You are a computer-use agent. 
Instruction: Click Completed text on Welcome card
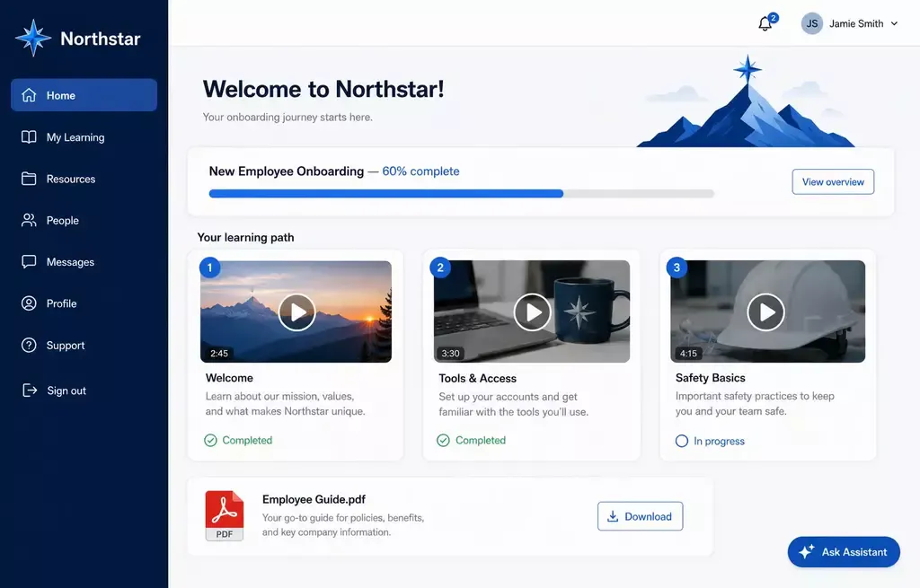(x=247, y=440)
